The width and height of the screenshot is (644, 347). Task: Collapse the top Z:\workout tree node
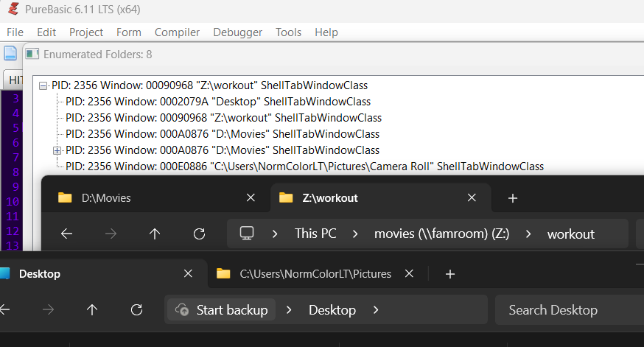43,85
